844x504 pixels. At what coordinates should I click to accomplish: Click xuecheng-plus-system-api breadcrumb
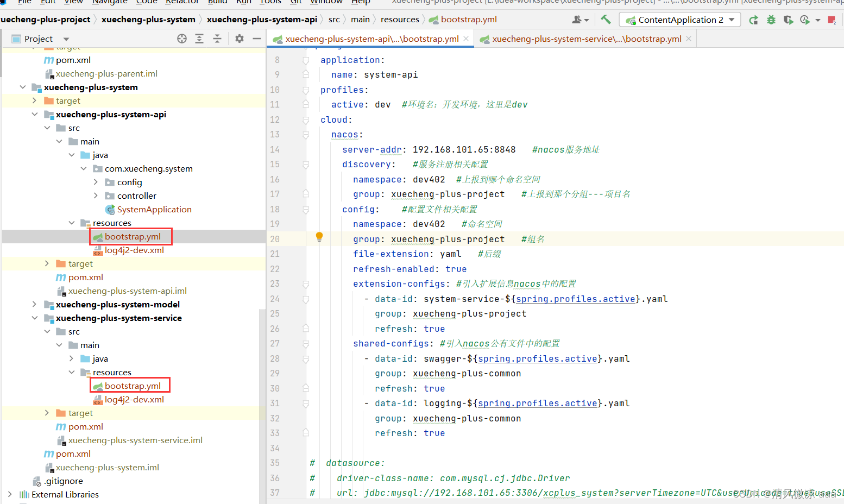[x=262, y=20]
